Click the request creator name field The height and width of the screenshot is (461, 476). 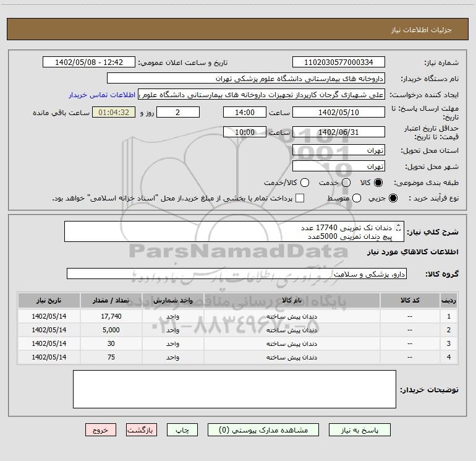[x=261, y=95]
